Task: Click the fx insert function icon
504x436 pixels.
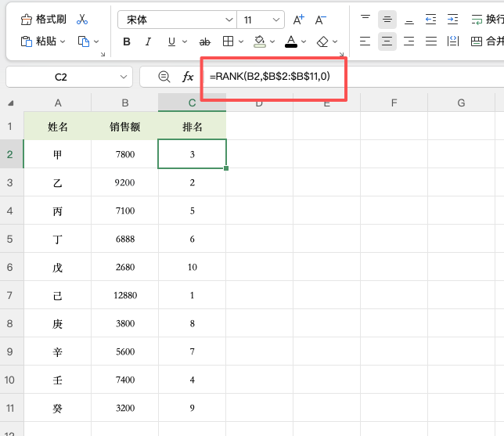Action: click(188, 77)
